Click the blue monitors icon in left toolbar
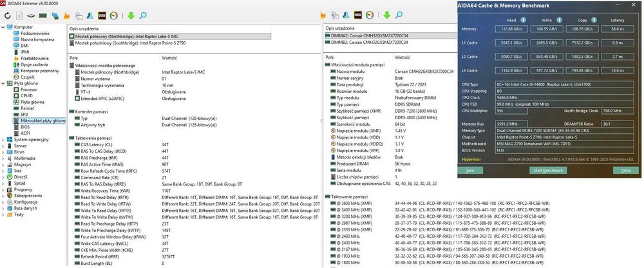Viewport: 644px width, 268px height. [55, 16]
